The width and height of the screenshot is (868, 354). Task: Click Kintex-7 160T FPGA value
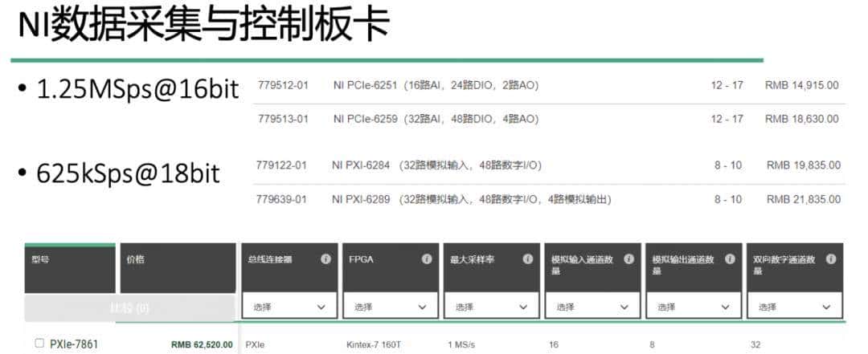tap(374, 344)
